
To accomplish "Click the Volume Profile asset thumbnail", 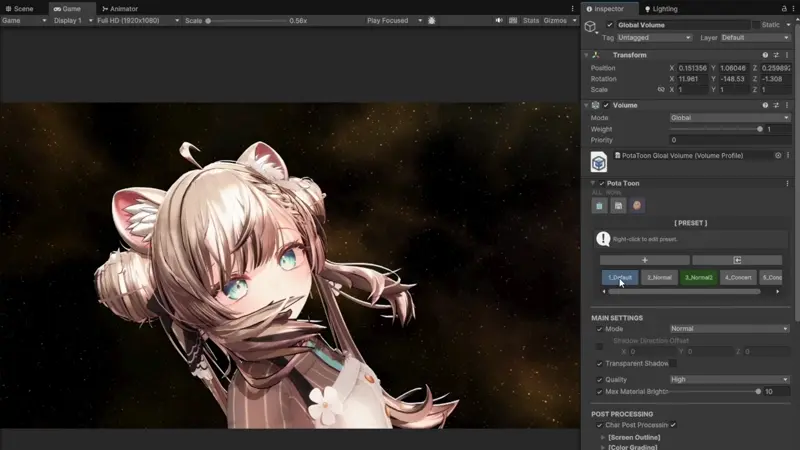I will (598, 162).
